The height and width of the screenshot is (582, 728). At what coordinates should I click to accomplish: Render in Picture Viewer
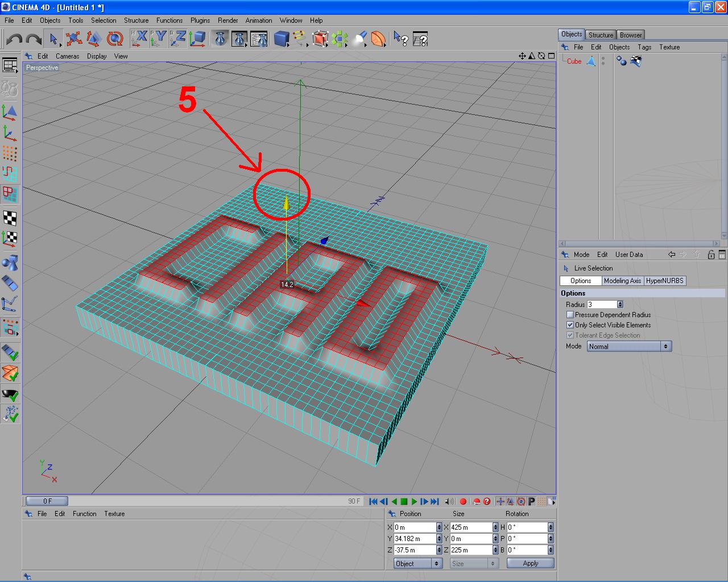tap(239, 39)
